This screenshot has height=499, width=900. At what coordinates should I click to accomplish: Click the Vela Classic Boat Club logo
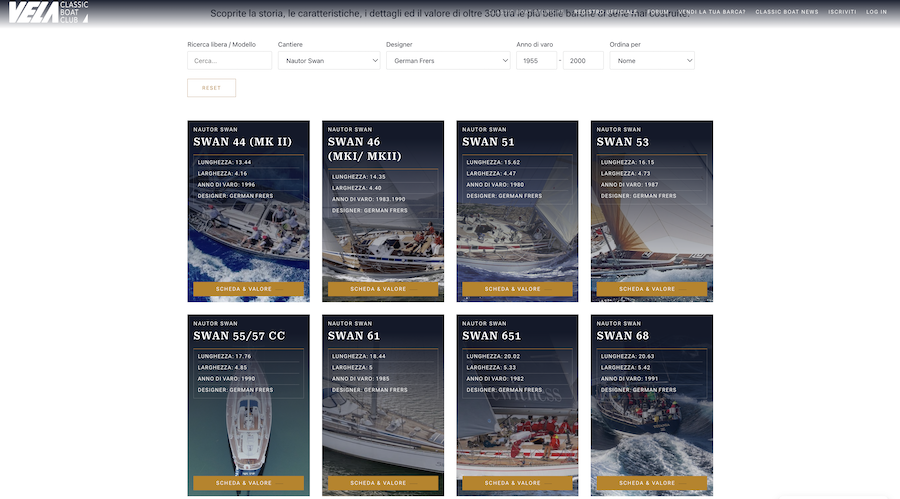tap(48, 12)
